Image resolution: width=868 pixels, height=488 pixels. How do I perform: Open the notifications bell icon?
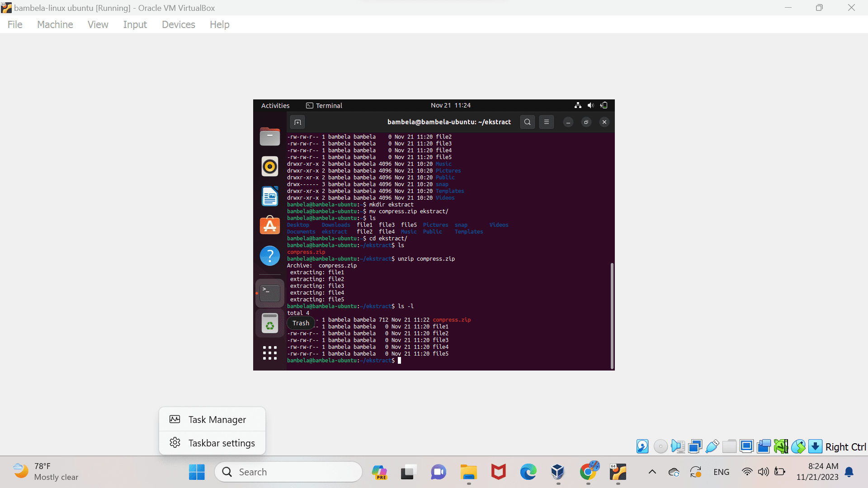coord(849,472)
